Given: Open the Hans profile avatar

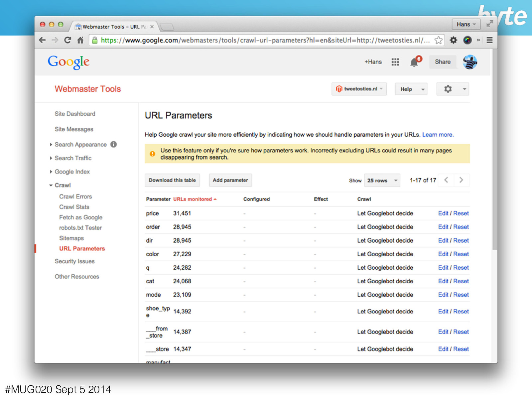Looking at the screenshot, I should tap(470, 62).
